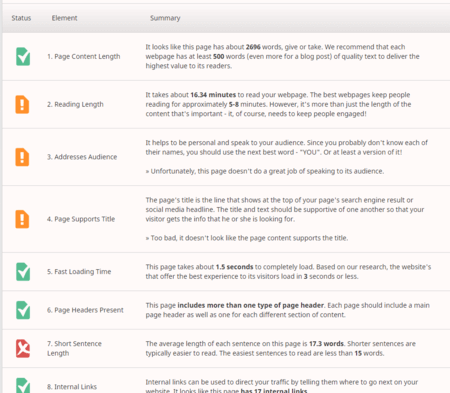This screenshot has width=450, height=393.
Task: Click 'Unfortunately, this page doesn't do a great job' note
Action: [x=265, y=171]
